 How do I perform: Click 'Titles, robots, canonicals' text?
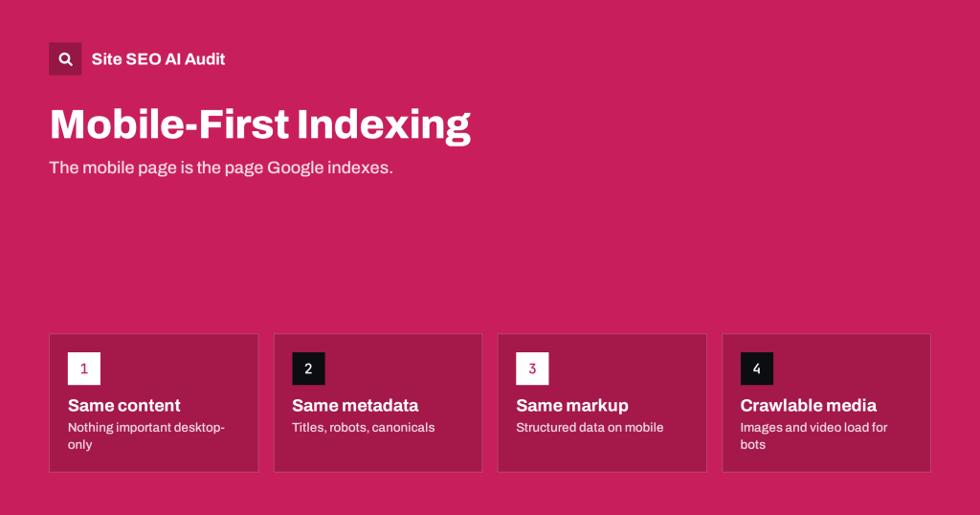363,428
